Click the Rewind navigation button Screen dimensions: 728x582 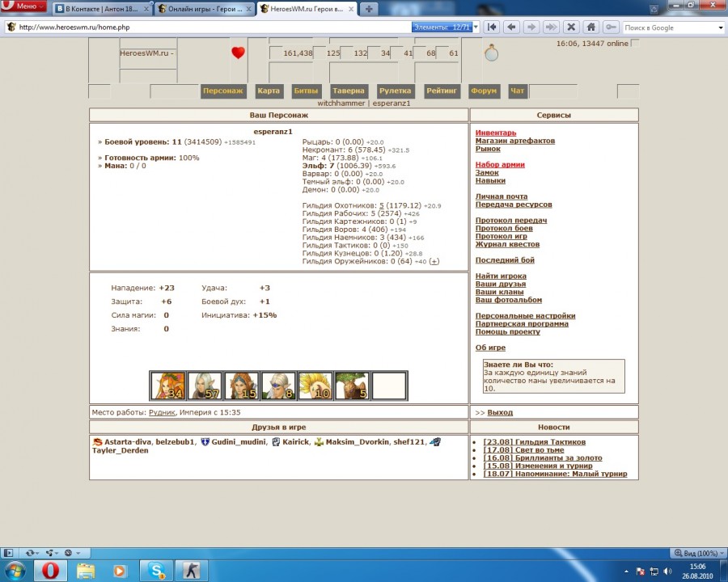[492, 27]
